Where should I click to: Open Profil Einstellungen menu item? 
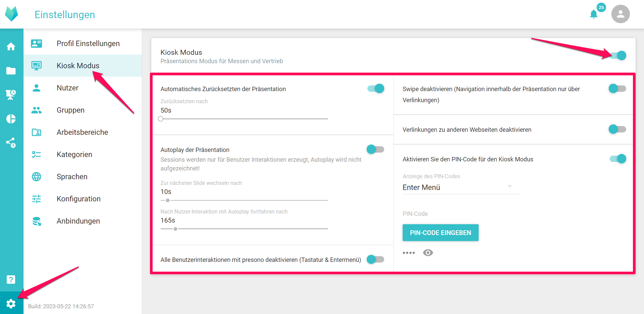[88, 43]
